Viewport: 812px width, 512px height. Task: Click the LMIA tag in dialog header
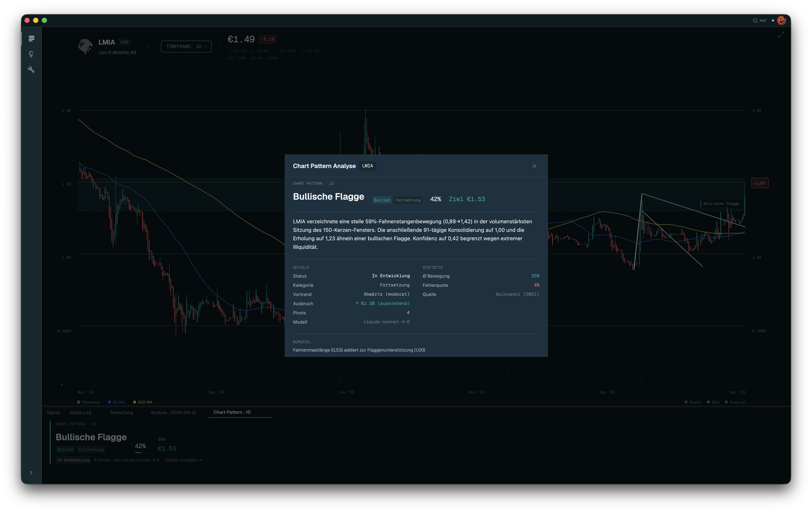click(367, 166)
